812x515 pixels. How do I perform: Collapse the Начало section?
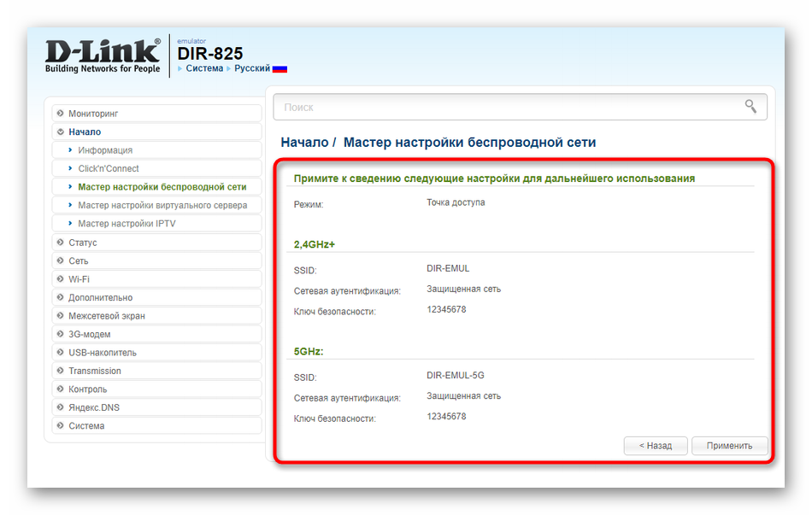(85, 132)
